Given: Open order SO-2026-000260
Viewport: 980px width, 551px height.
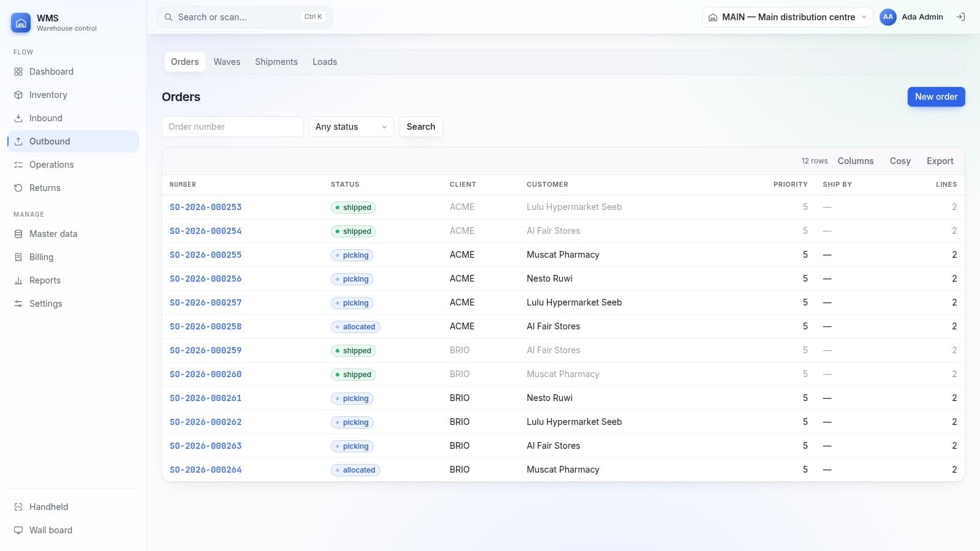Looking at the screenshot, I should pyautogui.click(x=206, y=374).
